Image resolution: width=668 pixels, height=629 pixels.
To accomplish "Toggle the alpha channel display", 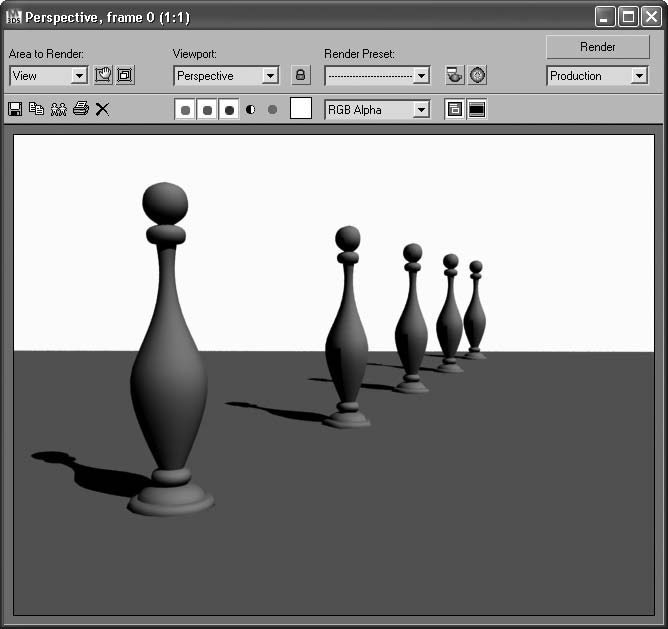I will pos(250,110).
